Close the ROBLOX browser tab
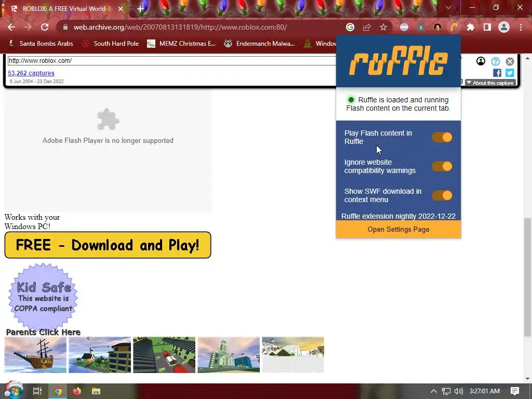Screen dimensions: 532x399 point(121,9)
